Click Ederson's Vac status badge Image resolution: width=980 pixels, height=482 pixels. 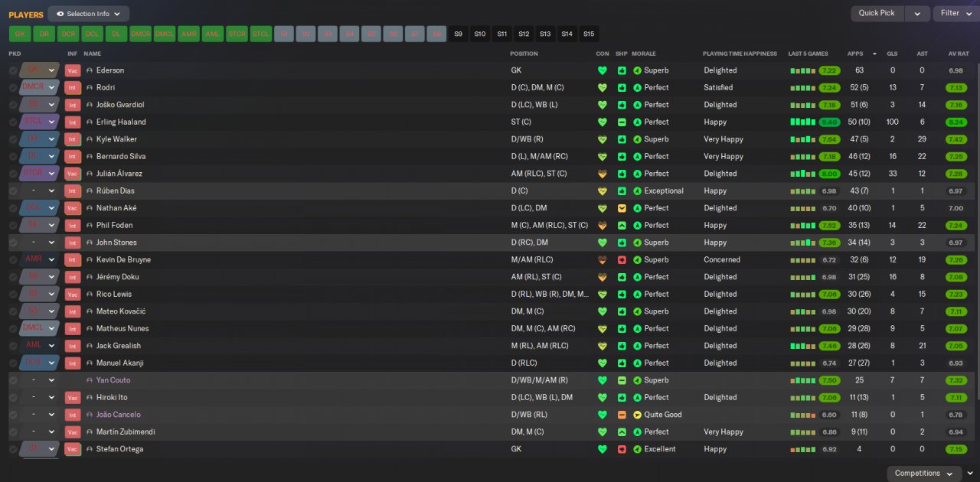pyautogui.click(x=73, y=70)
